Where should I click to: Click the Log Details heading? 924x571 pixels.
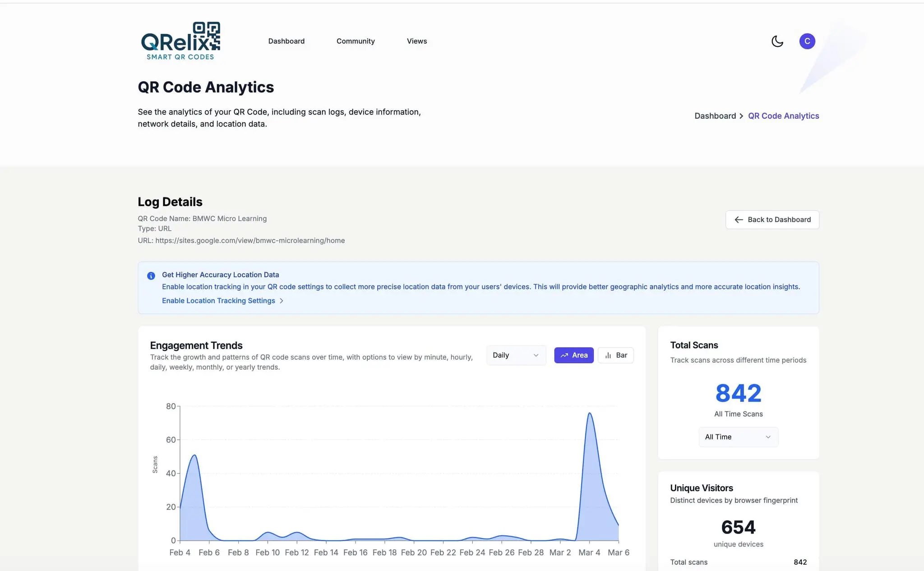[170, 202]
